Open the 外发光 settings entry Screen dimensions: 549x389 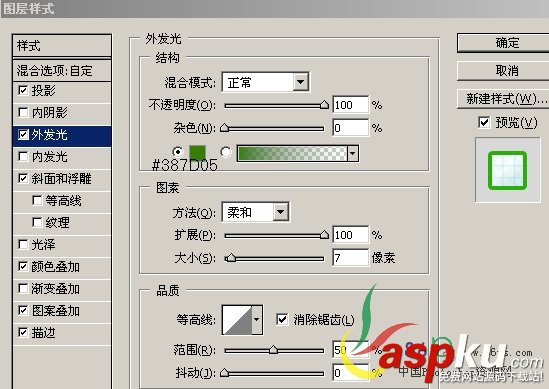point(49,135)
